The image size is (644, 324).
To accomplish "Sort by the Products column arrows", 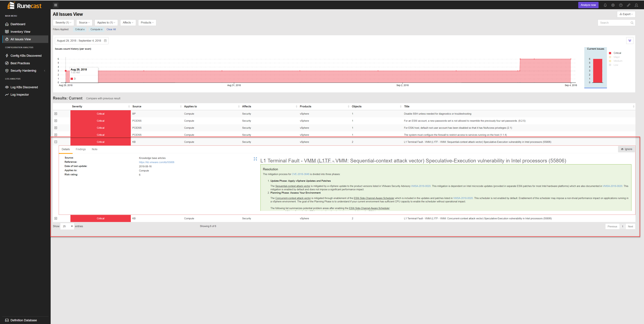I will click(x=348, y=107).
